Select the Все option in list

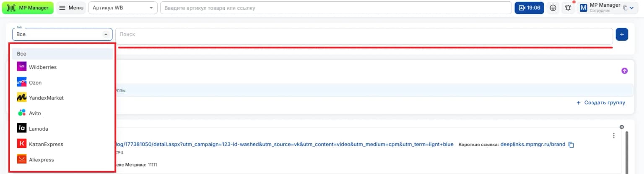[62, 54]
